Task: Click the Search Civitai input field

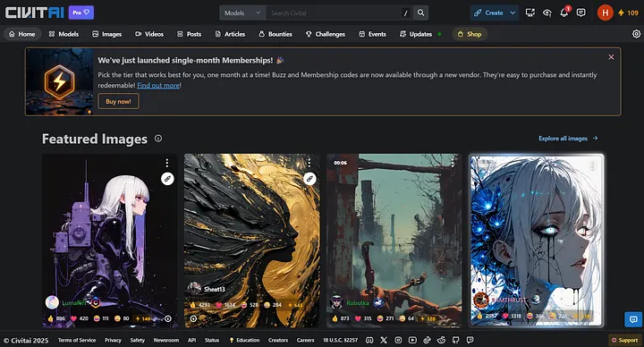Action: click(x=334, y=13)
